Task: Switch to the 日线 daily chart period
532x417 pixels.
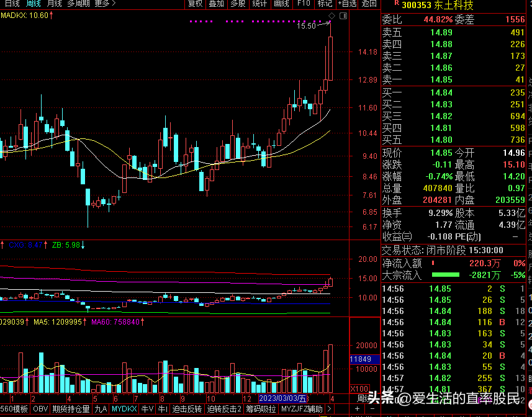Action: pos(12,4)
